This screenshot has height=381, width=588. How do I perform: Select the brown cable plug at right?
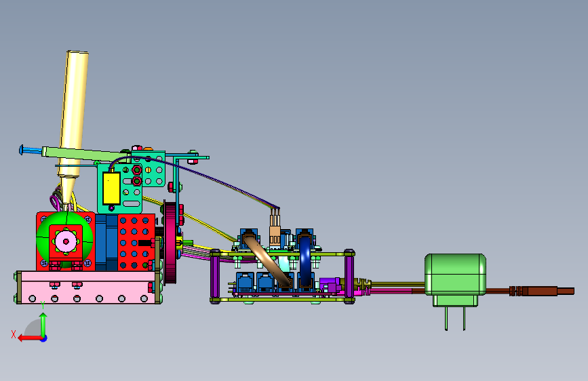pos(542,291)
